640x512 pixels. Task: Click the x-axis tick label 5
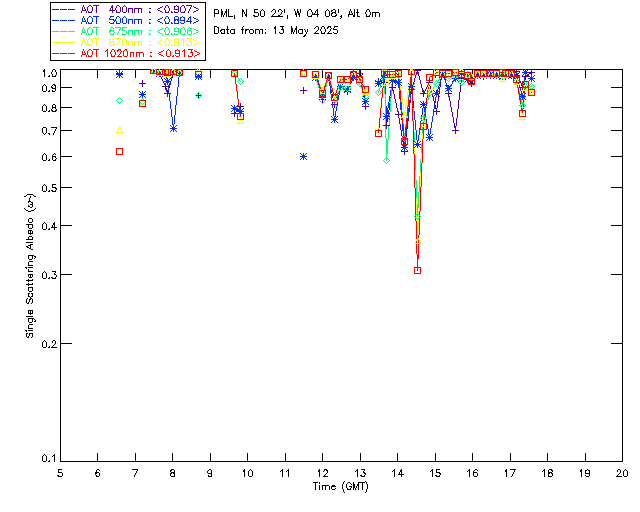click(x=60, y=473)
